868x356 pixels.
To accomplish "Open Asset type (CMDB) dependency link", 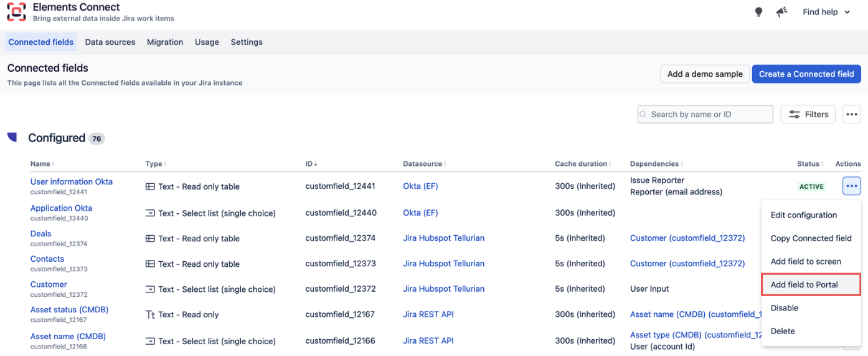I will [696, 335].
